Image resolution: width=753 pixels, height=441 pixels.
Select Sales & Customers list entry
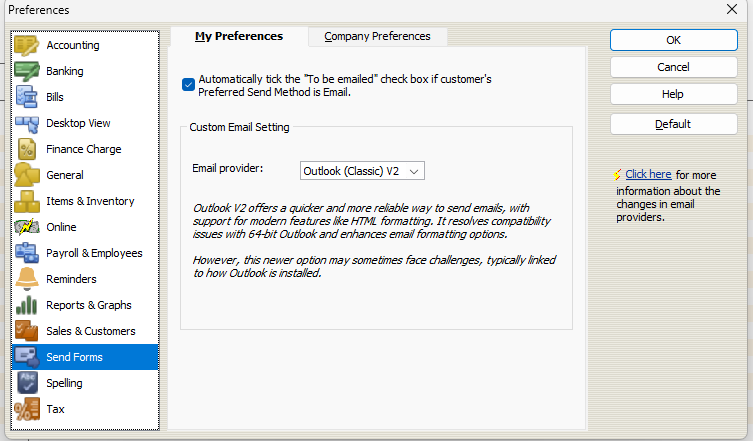coord(90,331)
